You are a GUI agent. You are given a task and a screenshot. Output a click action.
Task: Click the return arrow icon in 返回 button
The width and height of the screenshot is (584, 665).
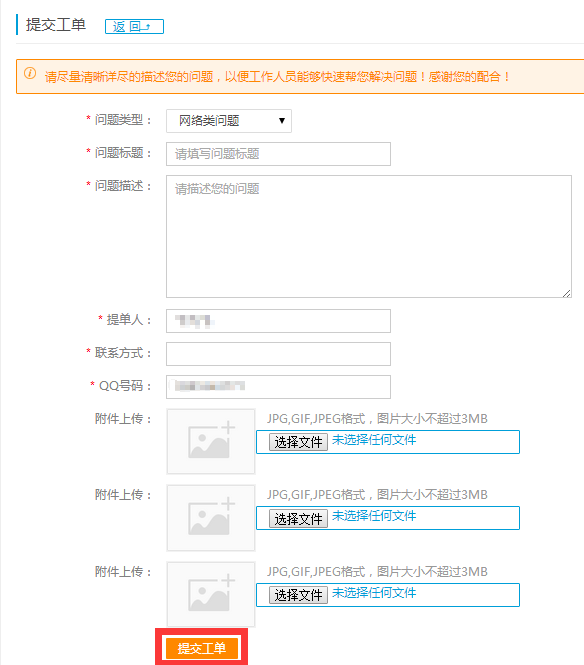(x=146, y=27)
